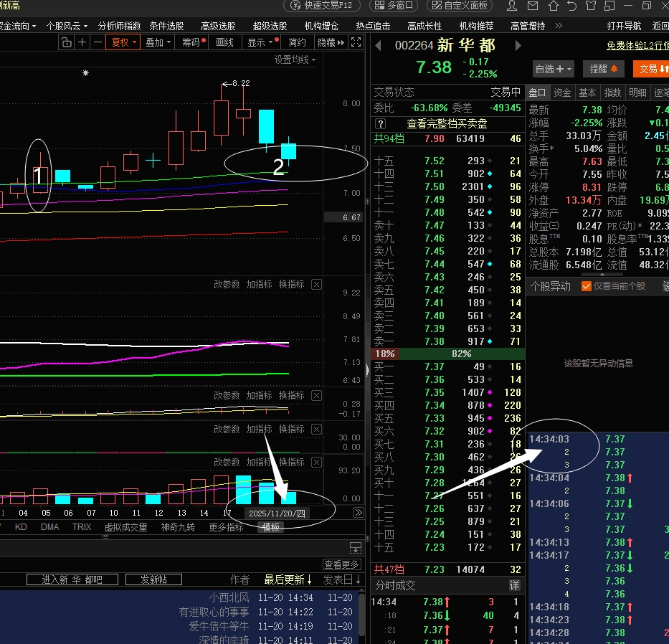Viewport: 669px width, 644px height.
Task: Go to next stock with right arrow
Action: coord(518,45)
